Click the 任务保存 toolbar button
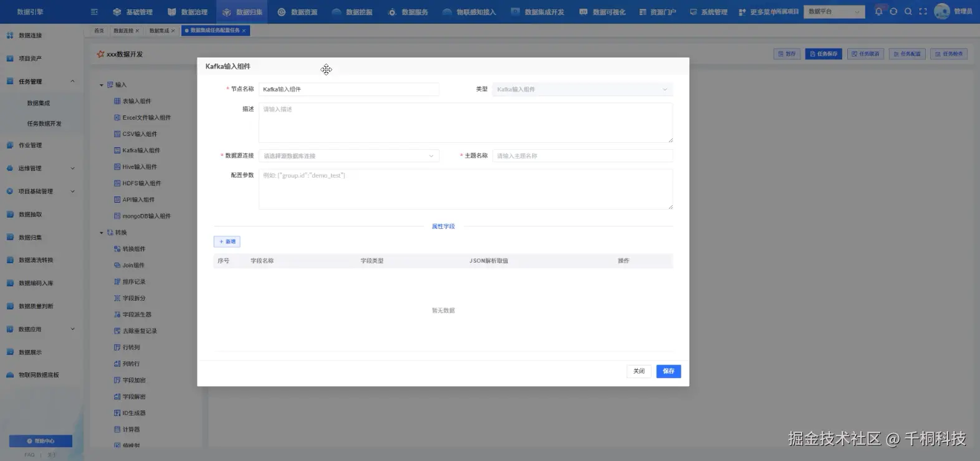 click(824, 54)
